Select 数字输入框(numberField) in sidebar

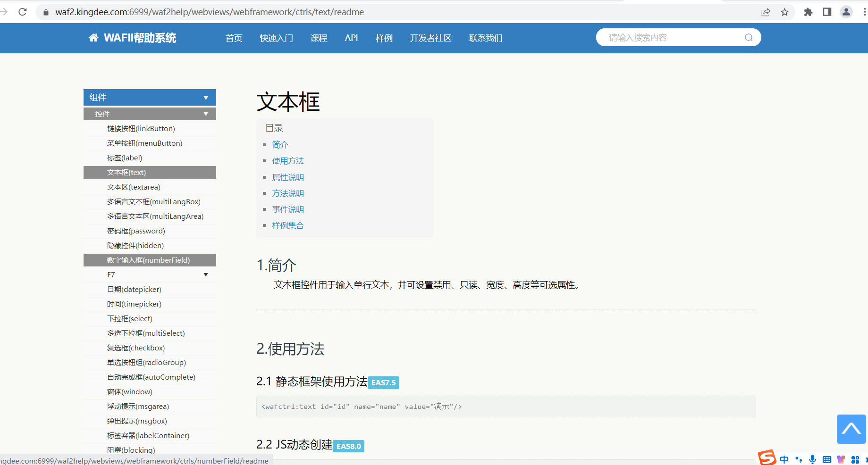tap(150, 260)
